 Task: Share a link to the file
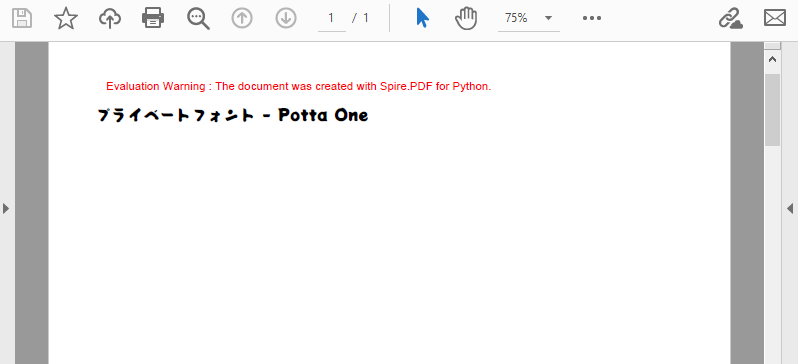[x=730, y=18]
